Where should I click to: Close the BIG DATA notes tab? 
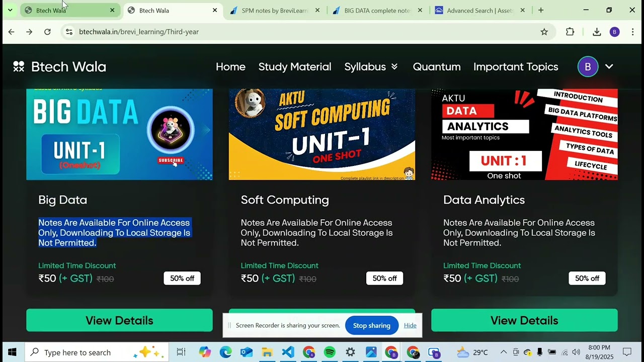point(420,10)
